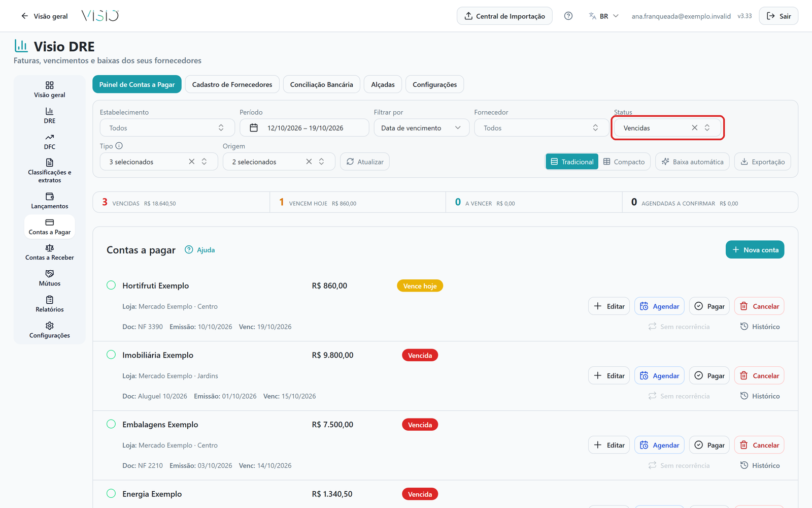Viewport: 812px width, 508px height.
Task: Open Visão geral in the sidebar
Action: click(49, 89)
